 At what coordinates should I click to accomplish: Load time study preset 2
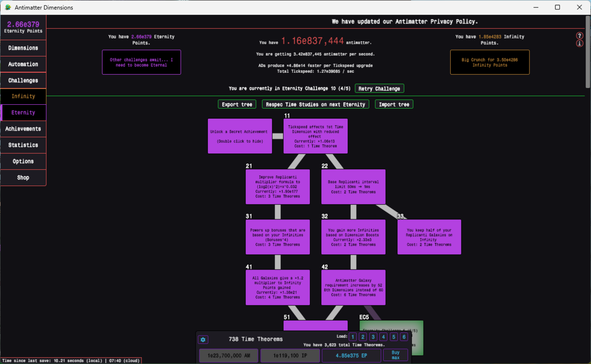click(362, 337)
